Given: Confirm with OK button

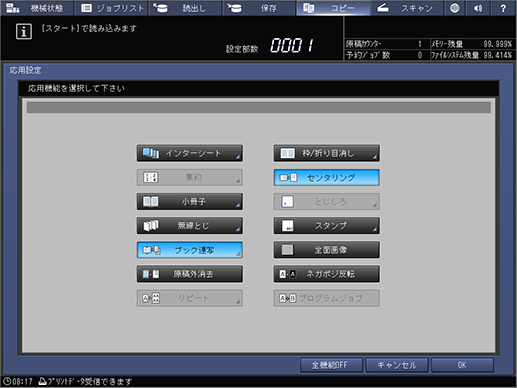Looking at the screenshot, I should coord(462,365).
